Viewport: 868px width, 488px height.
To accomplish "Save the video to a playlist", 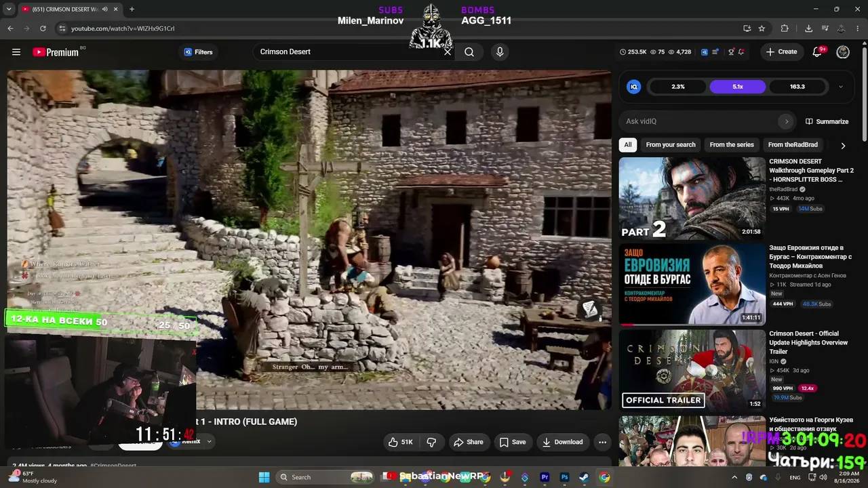I will point(513,442).
